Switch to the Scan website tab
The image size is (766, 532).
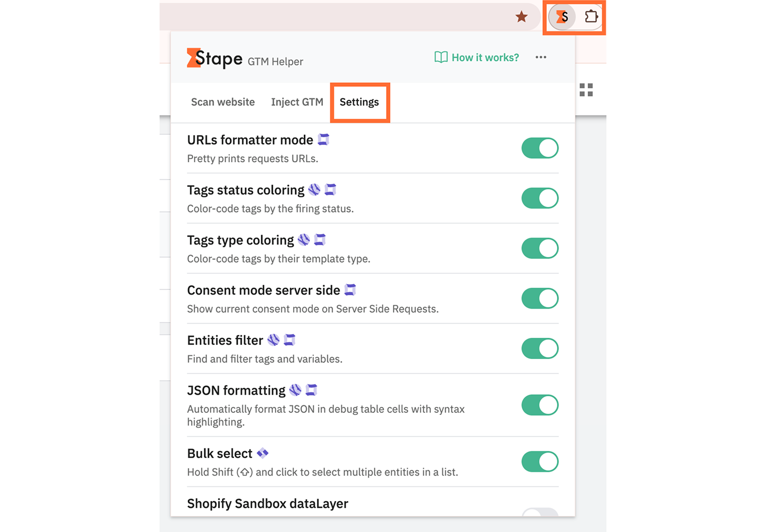click(223, 102)
